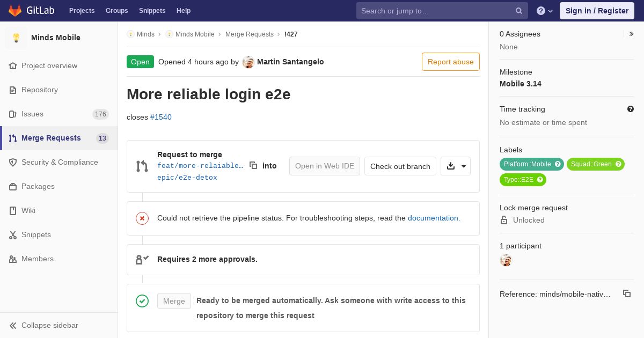This screenshot has width=644, height=338.
Task: Open Wiki from the sidebar
Action: (x=59, y=210)
